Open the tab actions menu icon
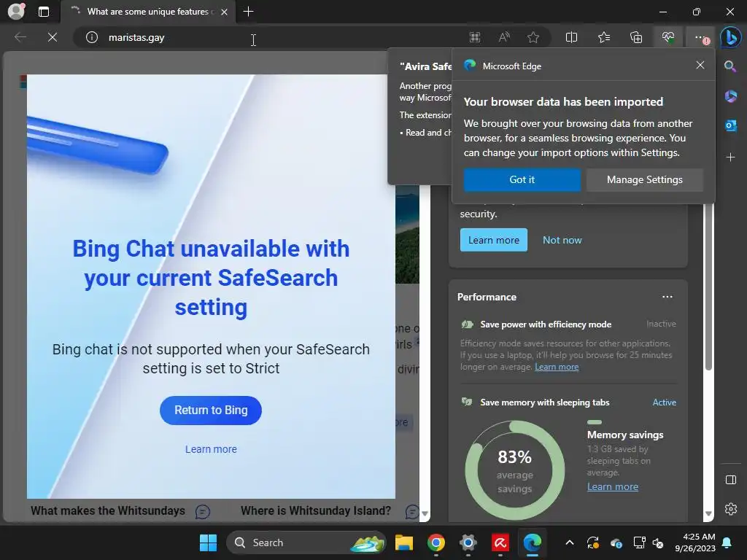Viewport: 747px width, 560px height. click(43, 12)
